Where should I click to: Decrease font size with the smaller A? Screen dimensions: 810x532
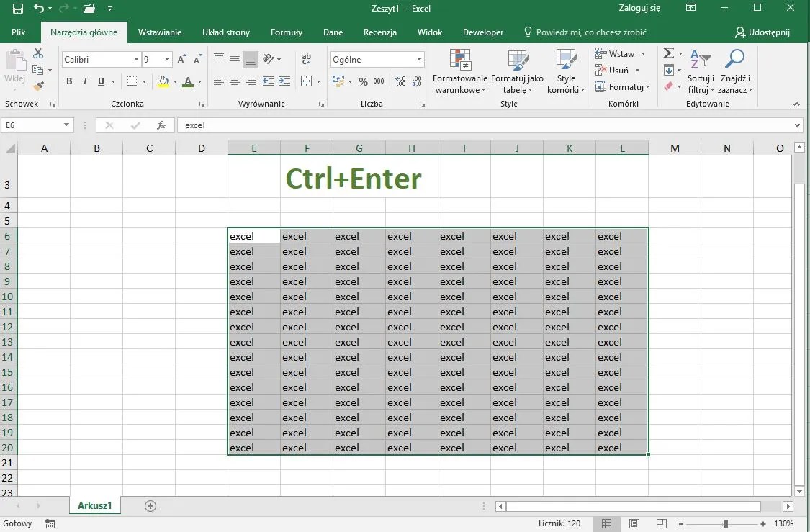[197, 60]
